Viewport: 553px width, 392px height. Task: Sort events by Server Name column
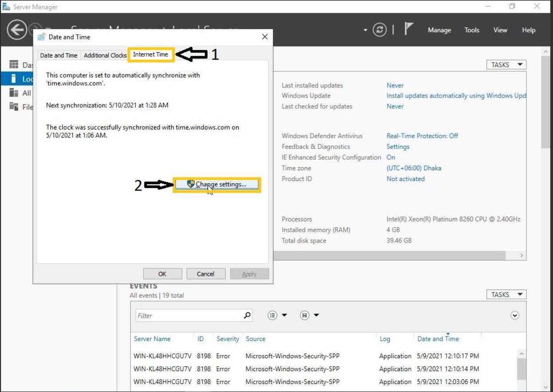pyautogui.click(x=152, y=339)
